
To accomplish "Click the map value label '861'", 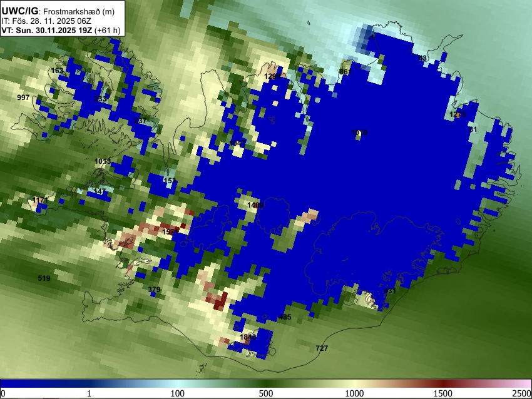I will 345,71.
